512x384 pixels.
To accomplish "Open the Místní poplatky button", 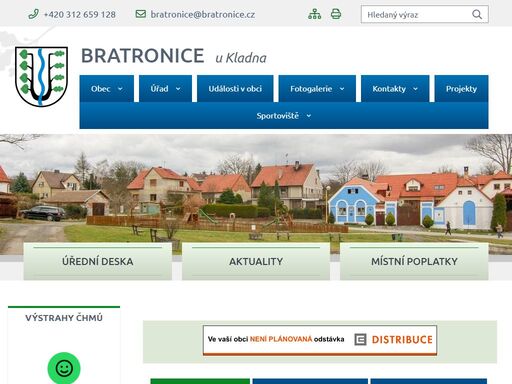I will (414, 261).
